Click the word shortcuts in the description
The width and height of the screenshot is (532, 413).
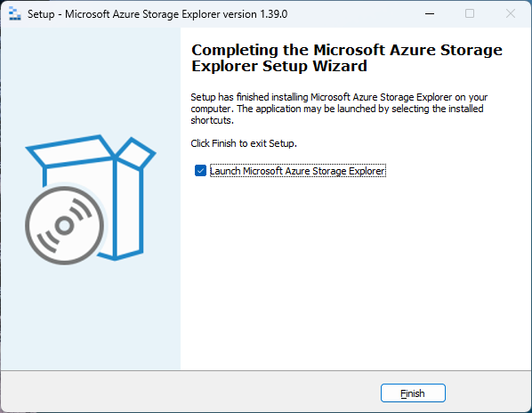point(212,120)
